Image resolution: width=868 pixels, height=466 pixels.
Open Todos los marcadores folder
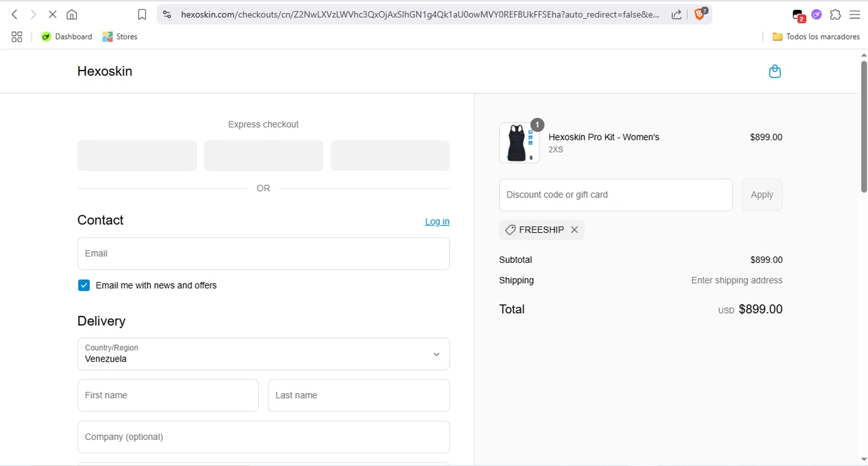tap(816, 36)
